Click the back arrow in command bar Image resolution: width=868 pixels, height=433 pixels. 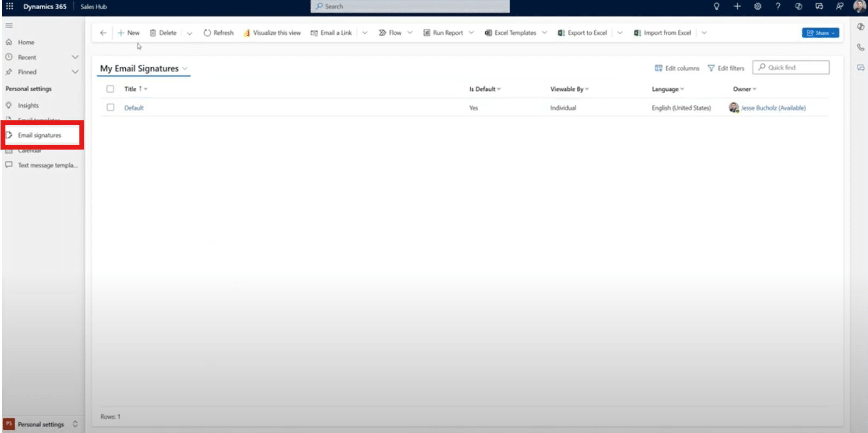[103, 33]
